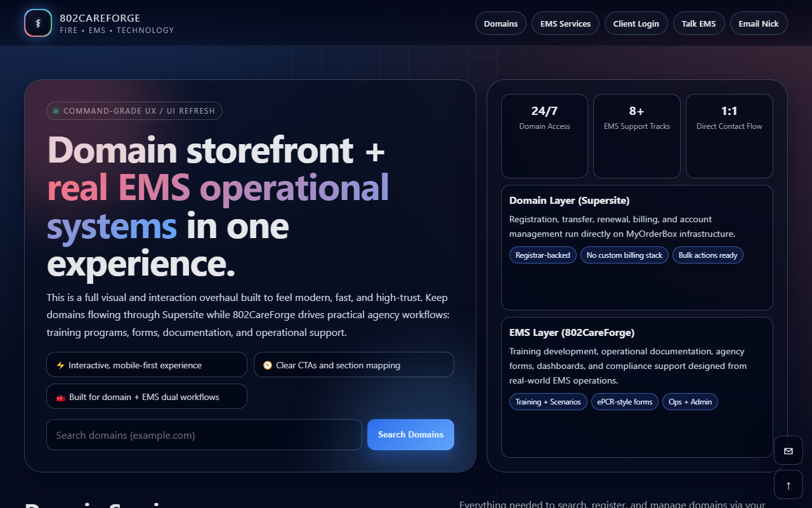
Task: Click the Built for domain + EMS dual workflows chip
Action: click(x=147, y=396)
